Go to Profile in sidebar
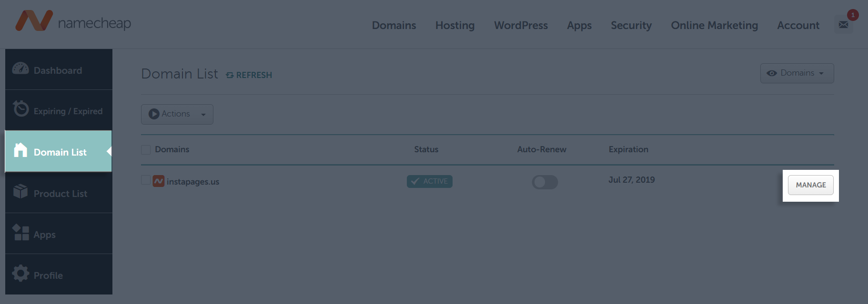Viewport: 868px width, 304px height. click(x=59, y=275)
